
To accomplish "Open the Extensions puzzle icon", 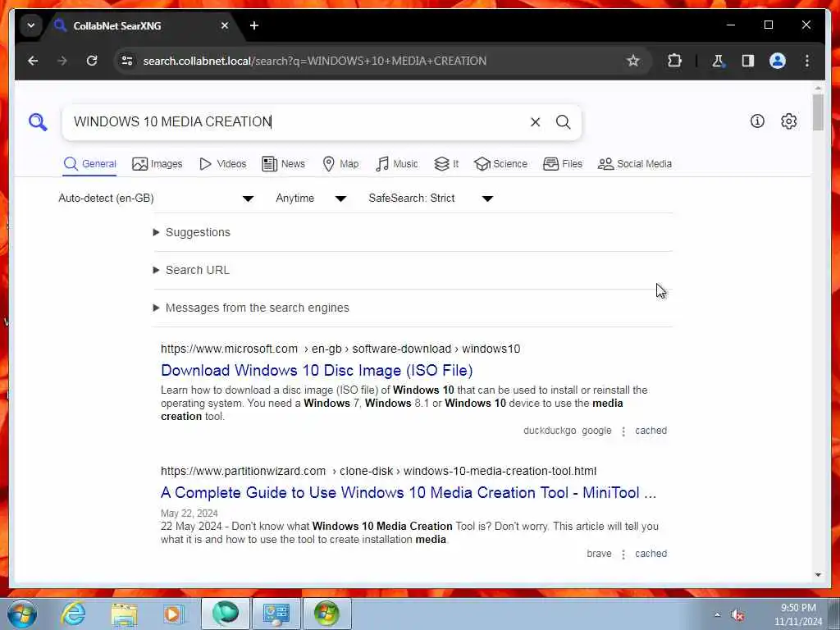I will tap(674, 61).
